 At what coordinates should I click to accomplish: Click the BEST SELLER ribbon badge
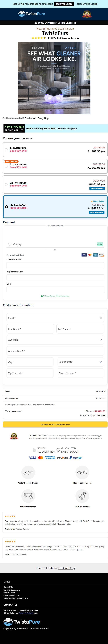click(x=11, y=161)
